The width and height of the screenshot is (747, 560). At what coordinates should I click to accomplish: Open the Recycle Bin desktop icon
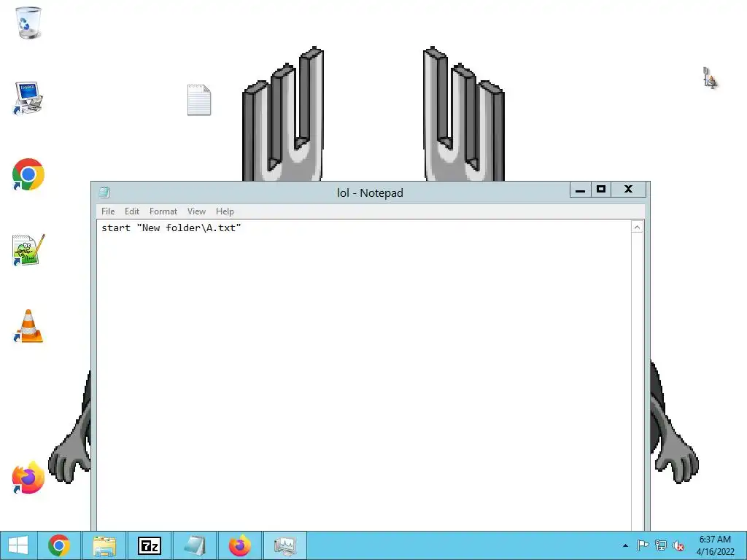(x=28, y=23)
